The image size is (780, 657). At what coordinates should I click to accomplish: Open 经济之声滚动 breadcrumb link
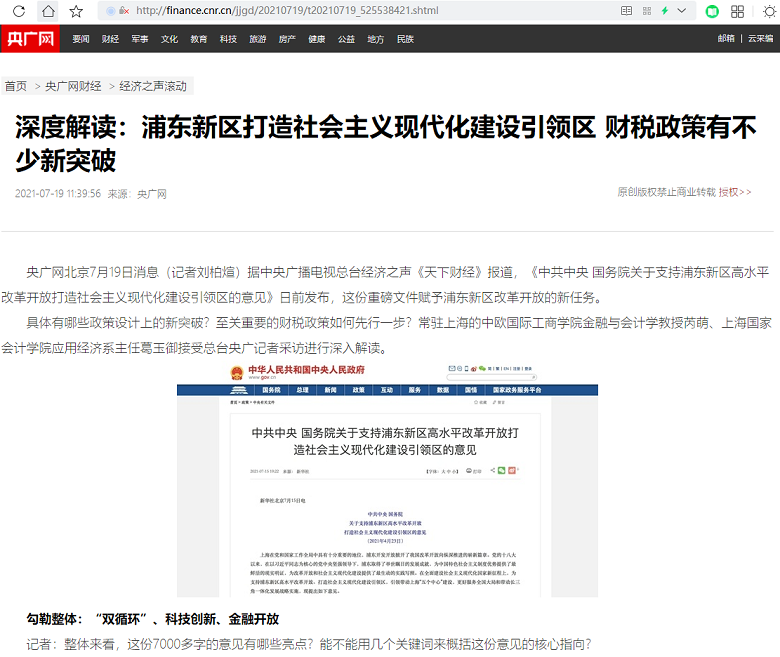click(153, 86)
